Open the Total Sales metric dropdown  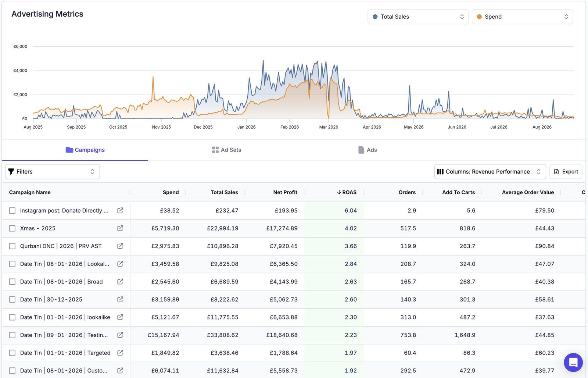[x=418, y=17]
